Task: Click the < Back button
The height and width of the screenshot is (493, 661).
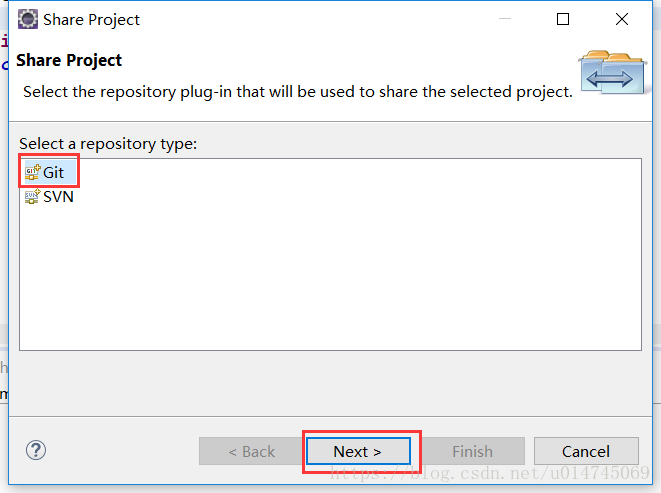Action: [x=251, y=451]
